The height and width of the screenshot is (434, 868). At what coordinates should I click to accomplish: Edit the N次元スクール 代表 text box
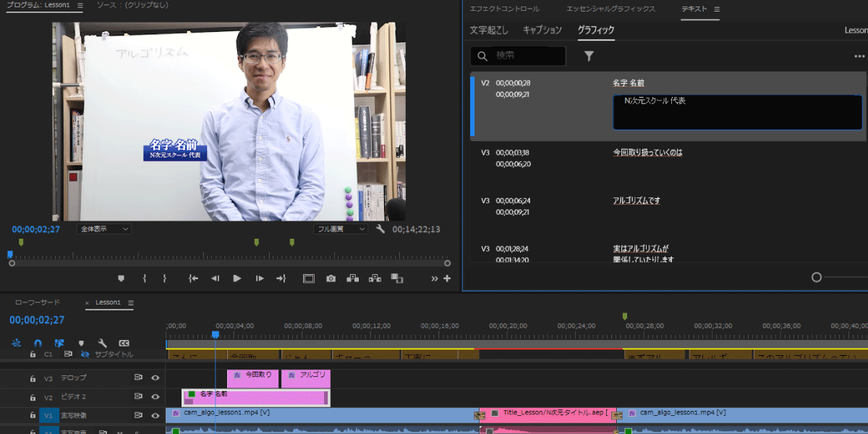pyautogui.click(x=738, y=112)
